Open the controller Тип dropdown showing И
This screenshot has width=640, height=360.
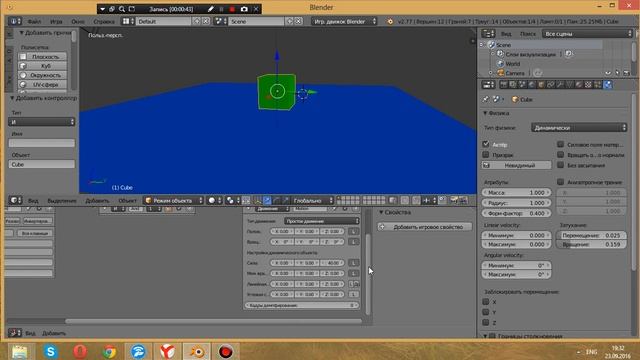pyautogui.click(x=42, y=122)
